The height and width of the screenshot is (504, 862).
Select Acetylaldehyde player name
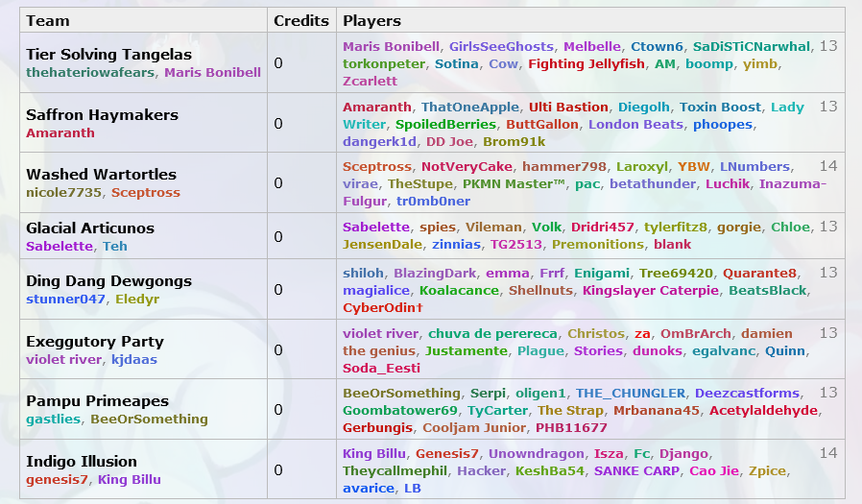point(763,410)
